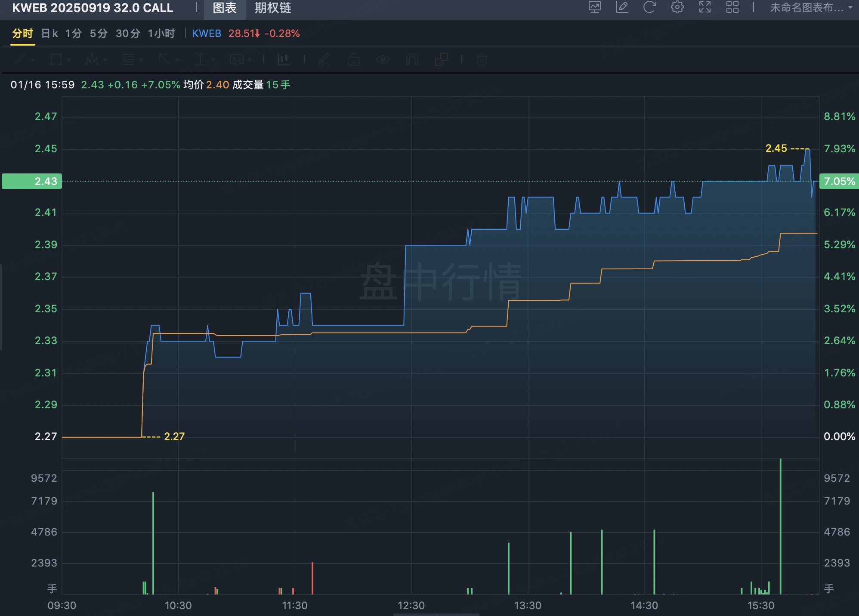Open the multi-chart grid layout icon
This screenshot has height=616, width=859.
tap(732, 7)
